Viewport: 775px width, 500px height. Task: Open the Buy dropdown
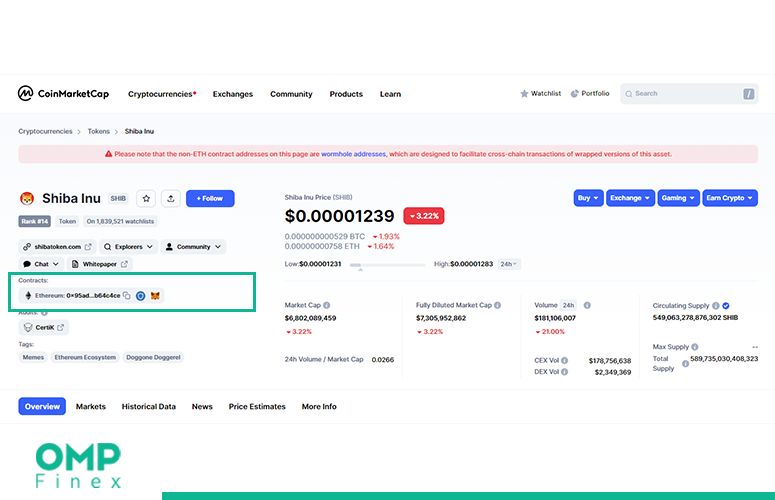pos(588,198)
